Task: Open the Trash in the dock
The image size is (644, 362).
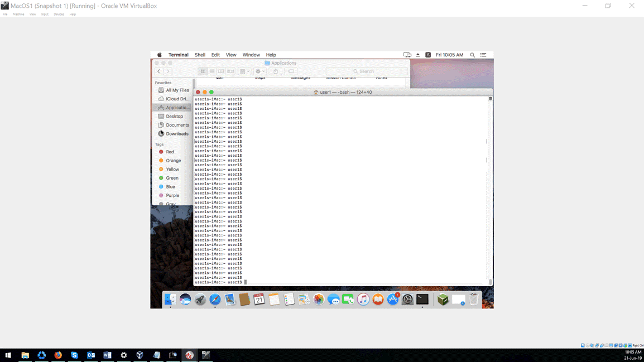Action: coord(474,299)
